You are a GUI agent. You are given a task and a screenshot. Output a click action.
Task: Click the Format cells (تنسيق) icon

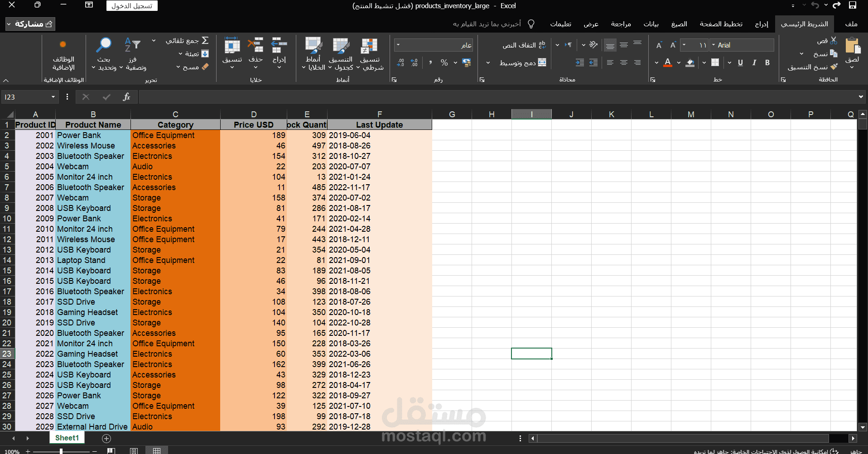232,45
